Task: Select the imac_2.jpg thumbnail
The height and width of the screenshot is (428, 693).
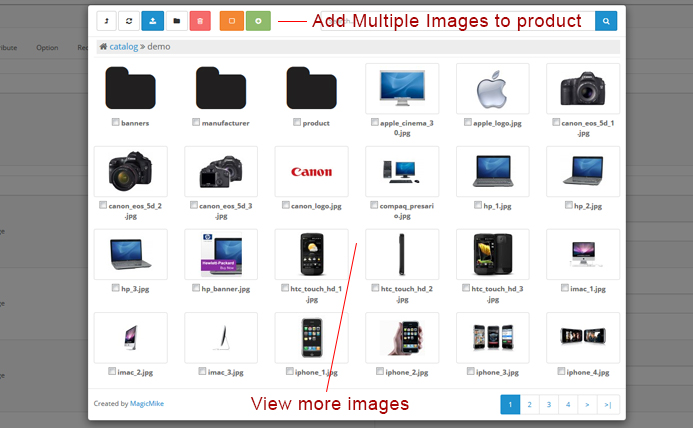Action: (x=131, y=338)
